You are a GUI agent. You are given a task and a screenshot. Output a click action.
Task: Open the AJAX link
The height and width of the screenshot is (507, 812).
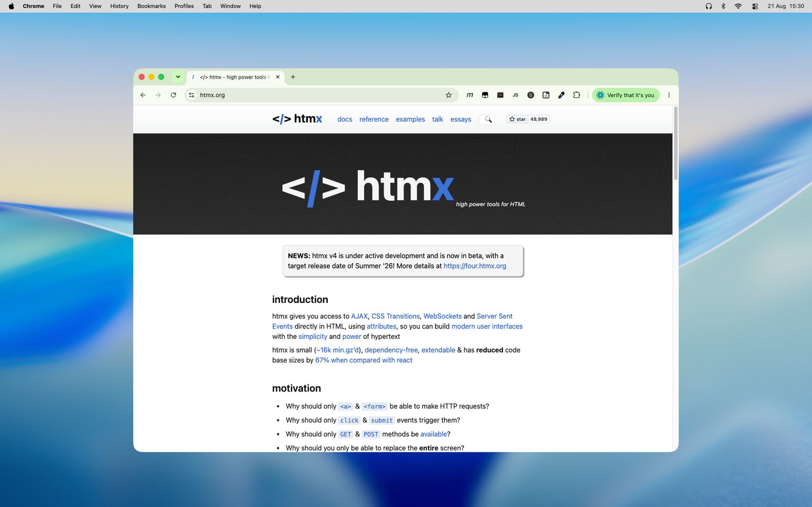[x=359, y=316]
